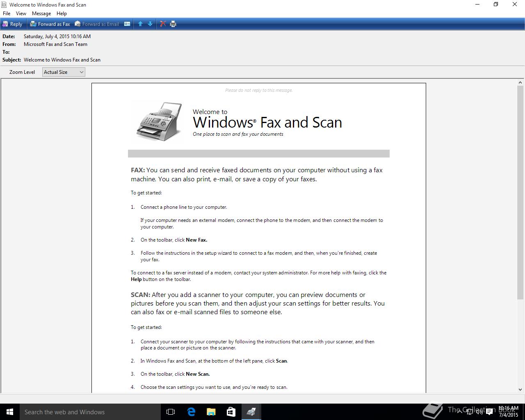Click 'One place to scan and fax' tagline

coord(238,134)
